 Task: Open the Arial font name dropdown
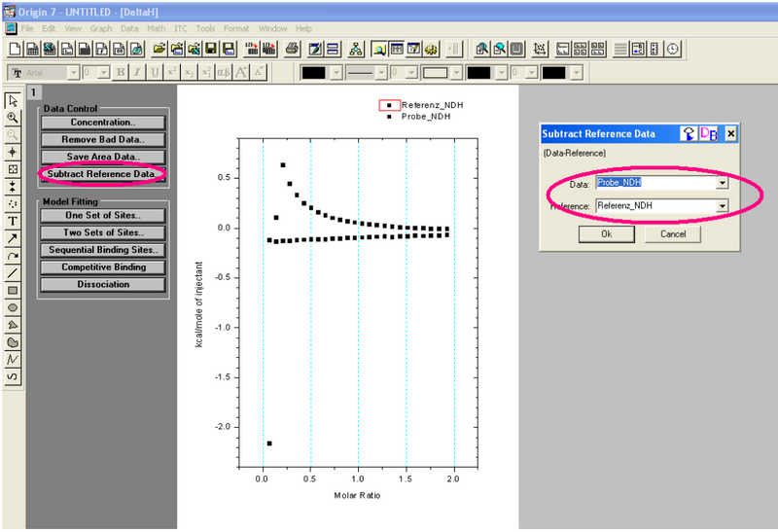(x=74, y=73)
